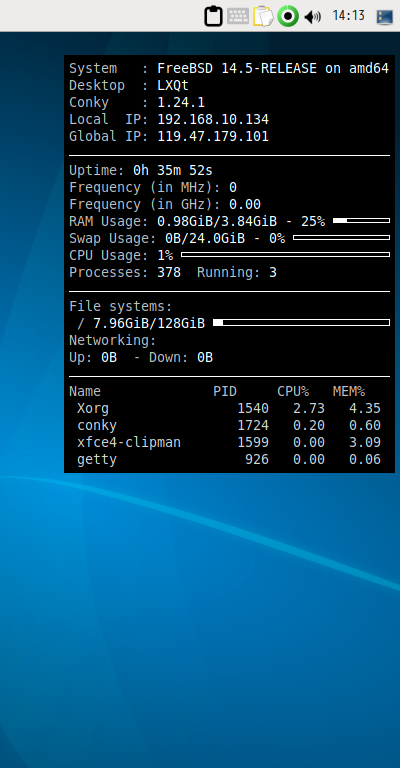400x768 pixels.
Task: Open the speaker volume control icon
Action: point(312,17)
